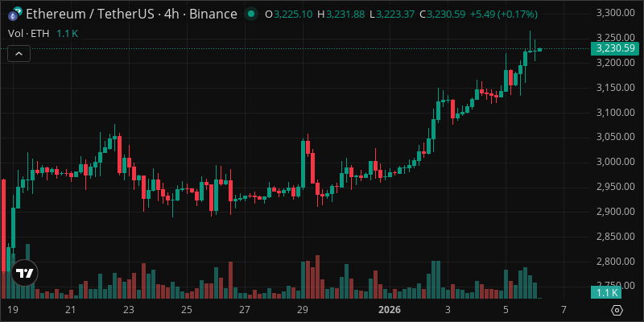Click the green market status dot

tap(251, 14)
